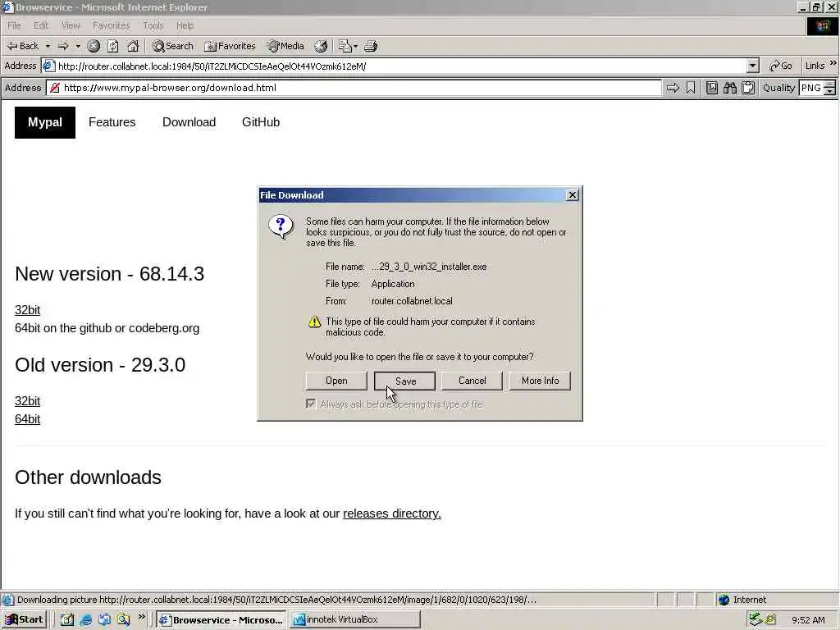Open the History icon next to Media
The height and width of the screenshot is (630, 840).
tap(321, 46)
